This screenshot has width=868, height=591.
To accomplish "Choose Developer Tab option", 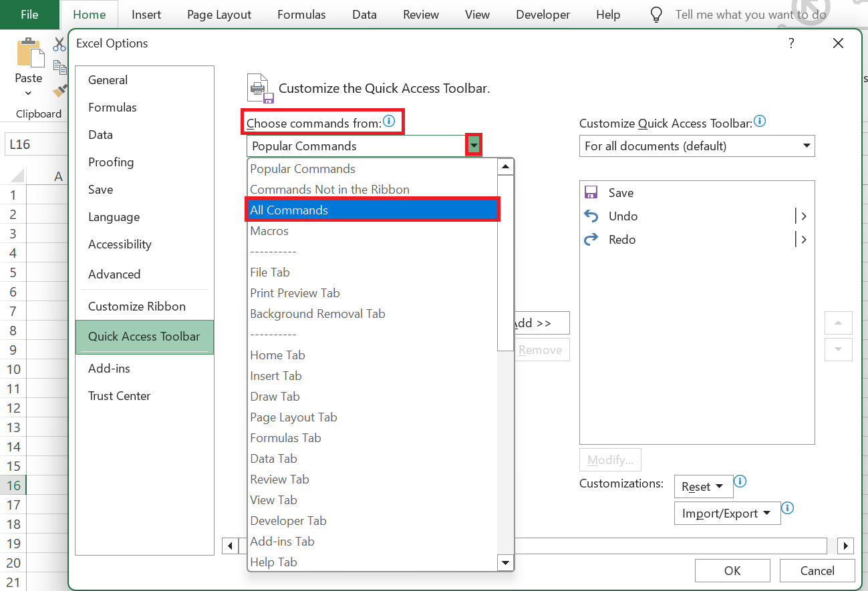I will tap(372, 521).
